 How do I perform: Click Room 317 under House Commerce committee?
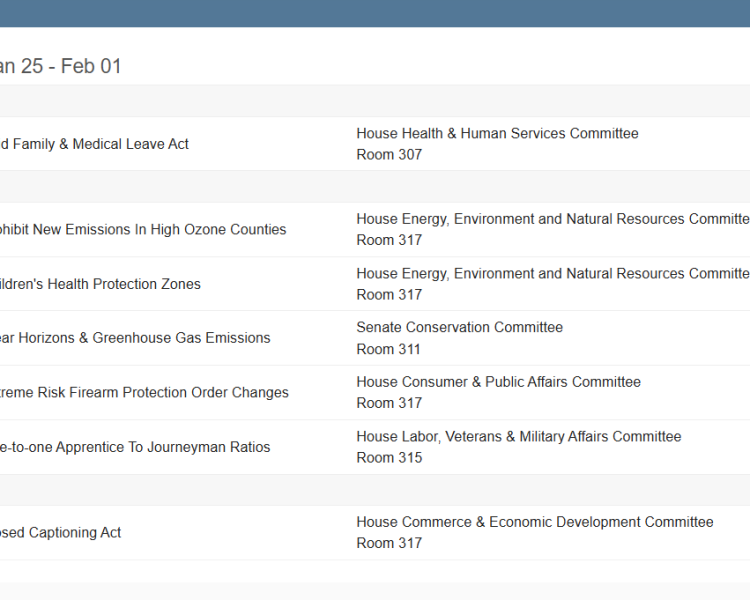click(389, 543)
